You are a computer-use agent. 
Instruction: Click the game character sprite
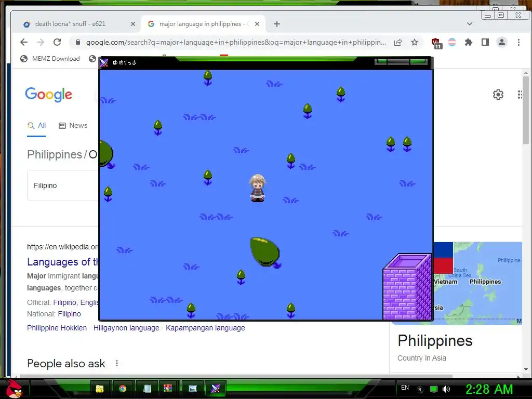click(x=258, y=188)
